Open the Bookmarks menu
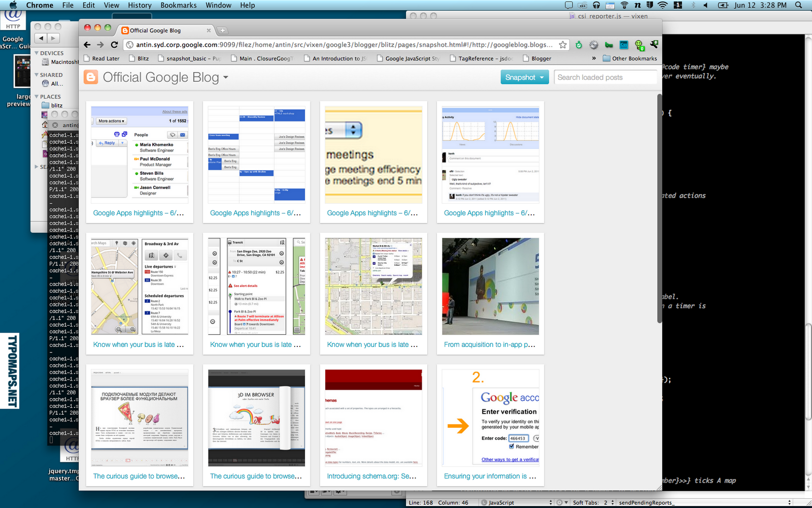The width and height of the screenshot is (812, 508). [179, 5]
